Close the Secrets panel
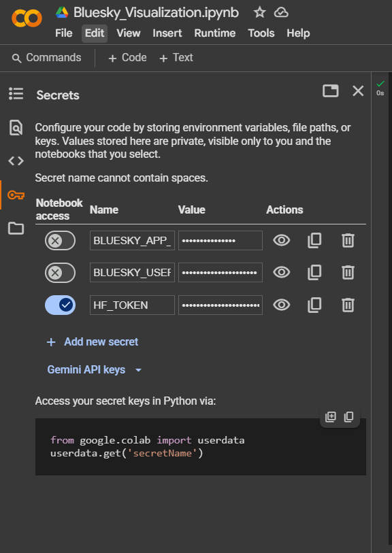 358,91
